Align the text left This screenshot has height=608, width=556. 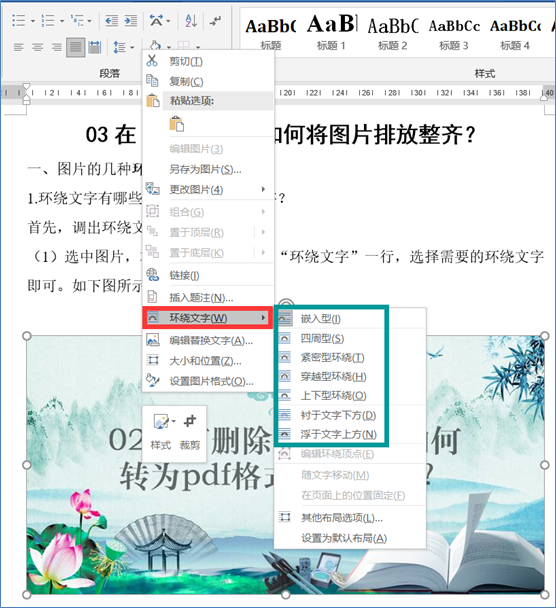pos(18,47)
